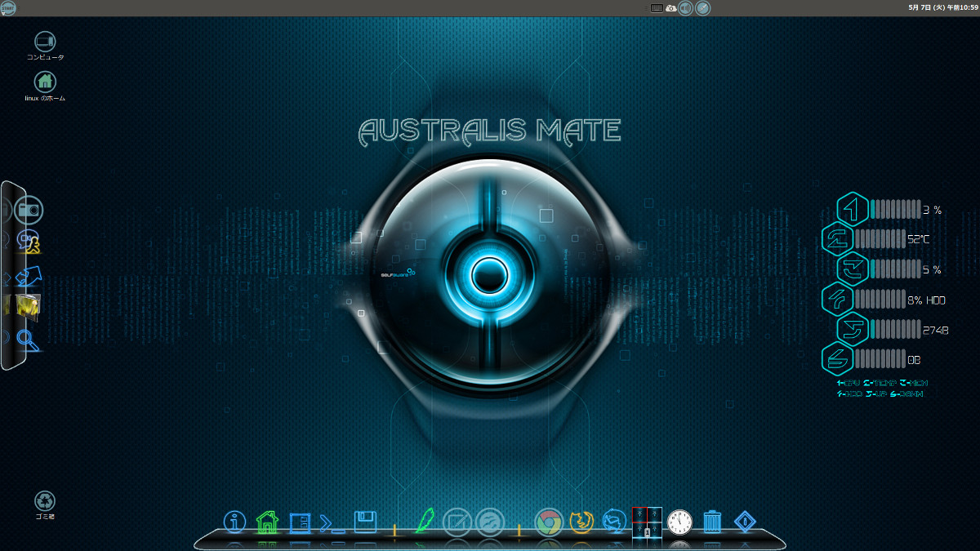Click the DOWN hexagon numbered 6
The image size is (980, 551).
coord(838,358)
